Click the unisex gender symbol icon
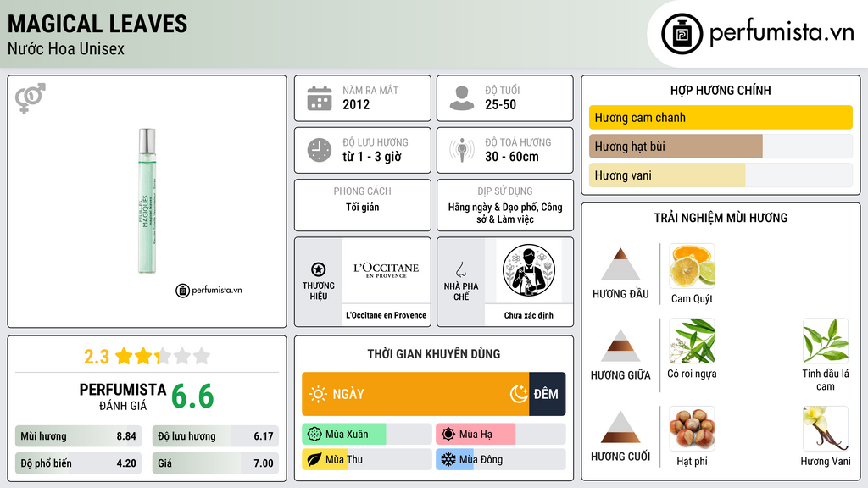Image resolution: width=868 pixels, height=488 pixels. 31,98
